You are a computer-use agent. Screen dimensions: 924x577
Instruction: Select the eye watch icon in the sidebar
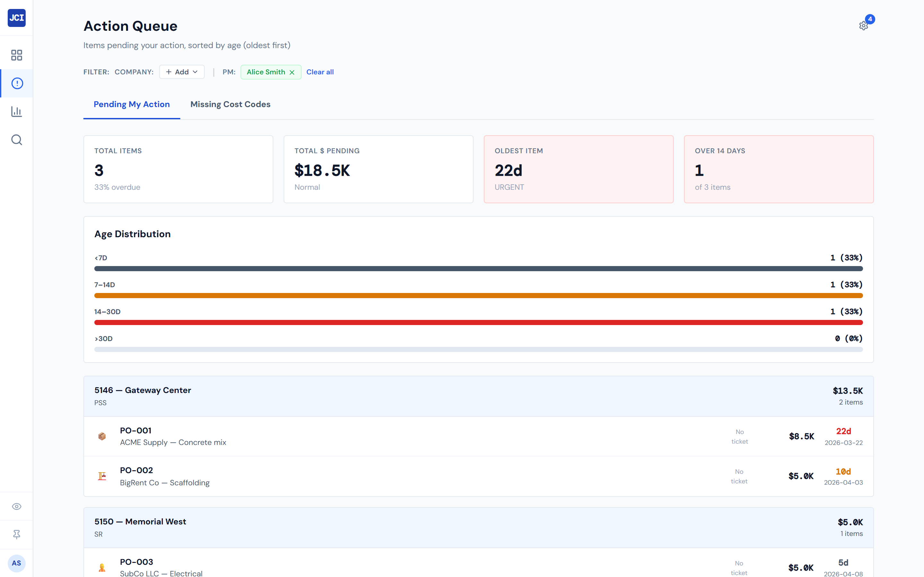(16, 506)
